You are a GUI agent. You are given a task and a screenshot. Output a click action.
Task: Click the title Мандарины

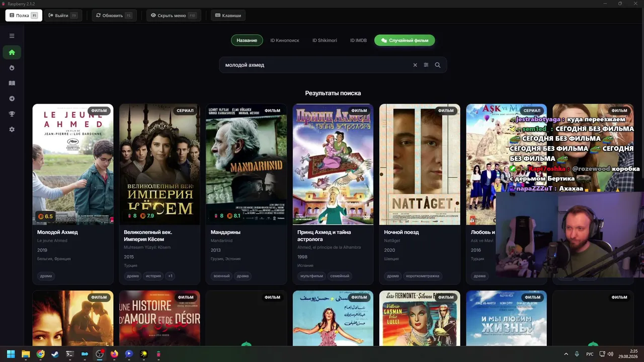pos(225,232)
